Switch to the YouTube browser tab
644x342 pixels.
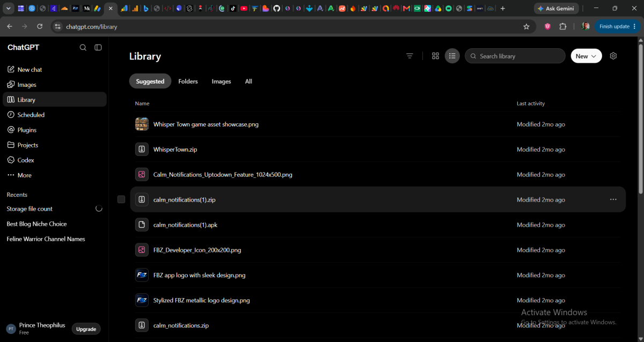(x=244, y=9)
